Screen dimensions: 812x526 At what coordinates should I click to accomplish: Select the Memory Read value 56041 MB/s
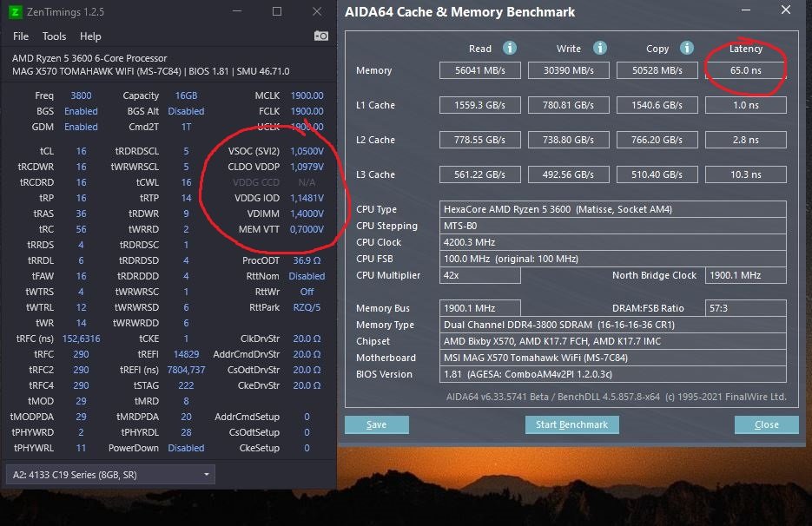point(480,70)
